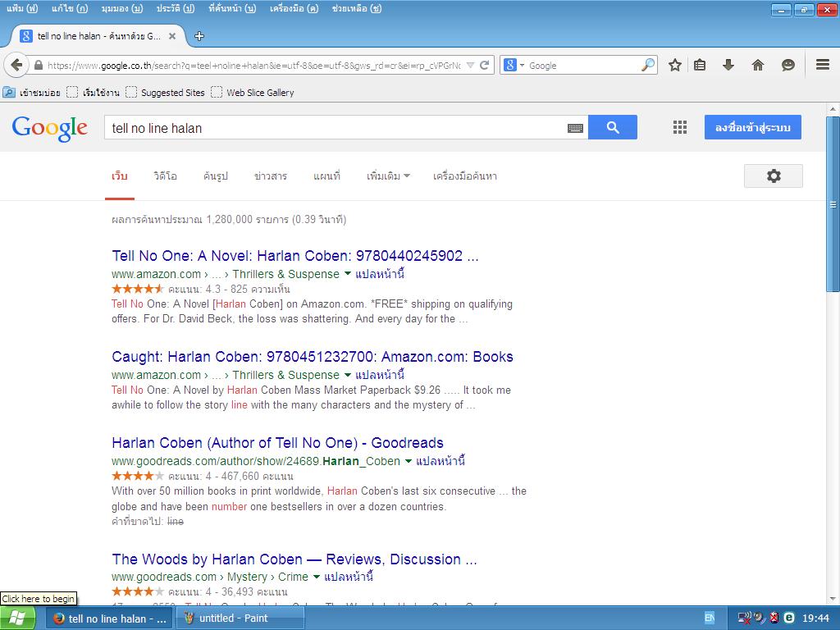Focus the Google search query field
Viewport: 840px width, 630px height.
click(x=335, y=128)
